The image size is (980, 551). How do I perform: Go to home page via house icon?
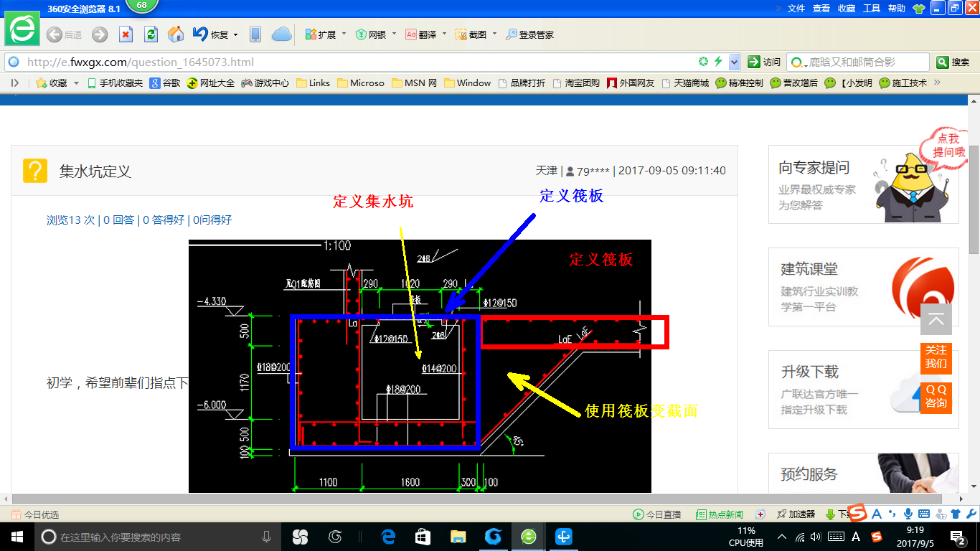point(175,34)
